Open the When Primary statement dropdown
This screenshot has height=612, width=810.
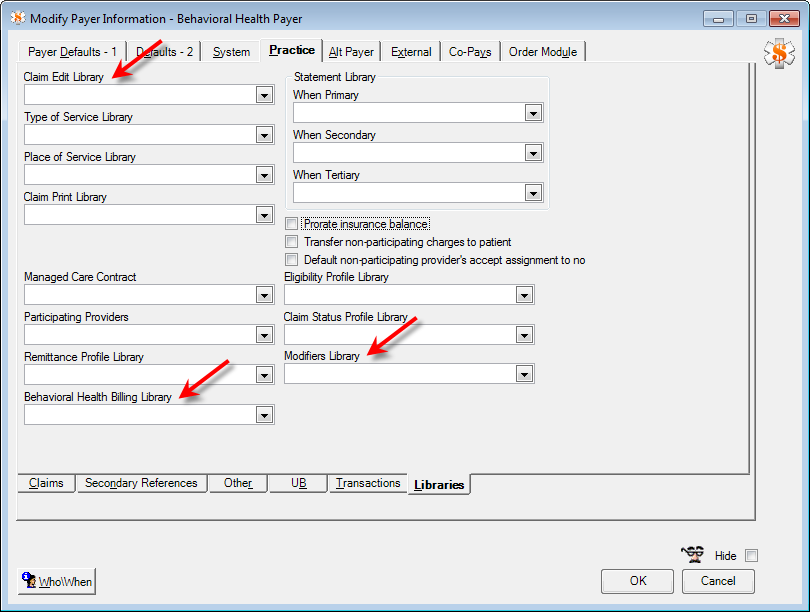[533, 113]
